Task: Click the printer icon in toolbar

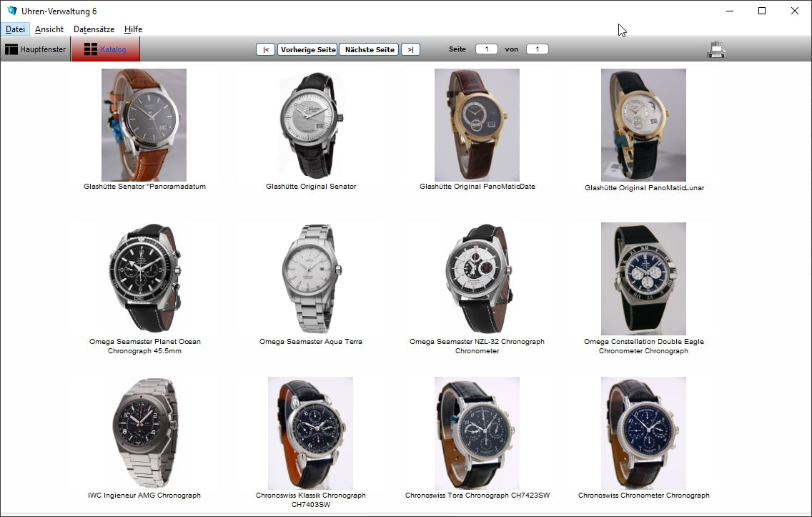Action: point(716,49)
